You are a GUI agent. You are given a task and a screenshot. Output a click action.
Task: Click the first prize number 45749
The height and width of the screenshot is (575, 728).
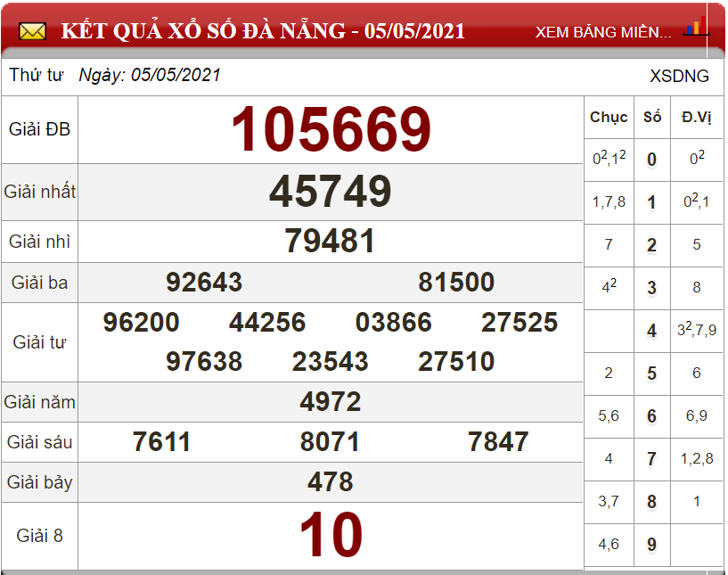[331, 192]
